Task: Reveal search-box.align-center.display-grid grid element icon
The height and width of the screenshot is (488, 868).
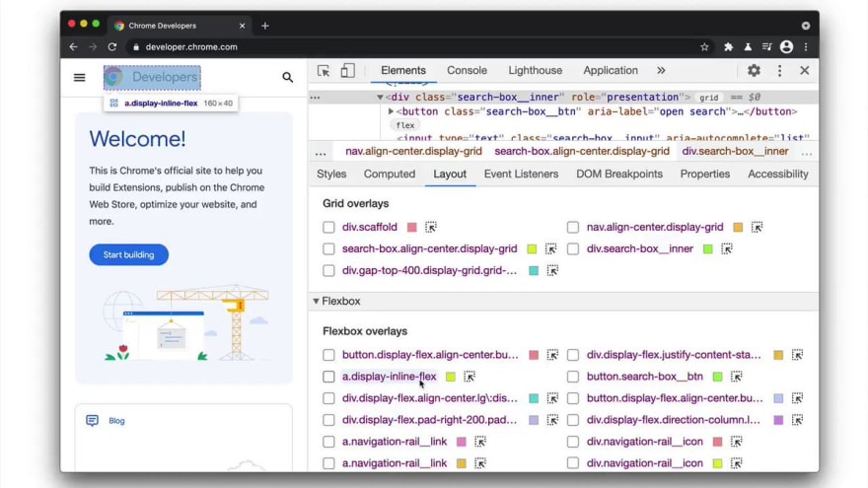Action: (x=550, y=249)
